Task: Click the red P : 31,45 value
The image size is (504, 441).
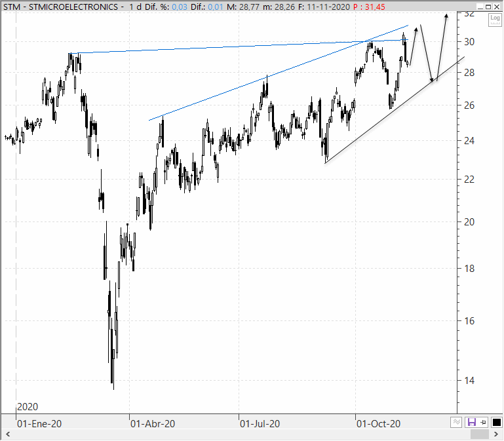Action: [369, 7]
